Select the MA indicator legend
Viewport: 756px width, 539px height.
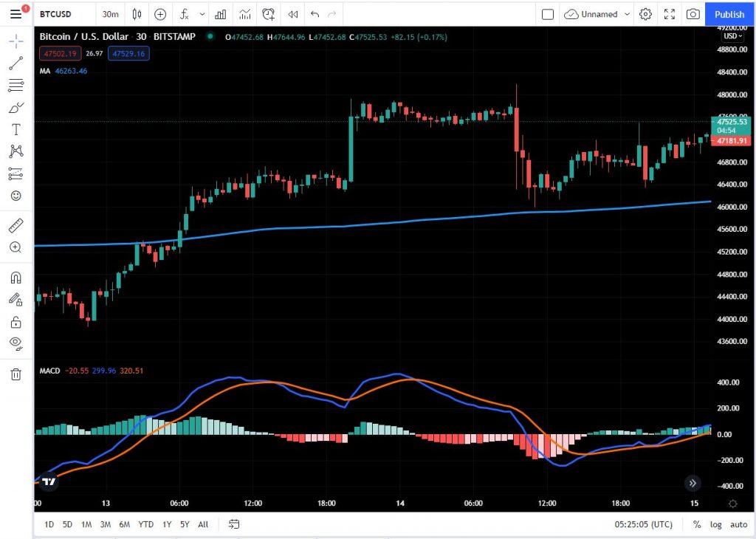coord(45,71)
